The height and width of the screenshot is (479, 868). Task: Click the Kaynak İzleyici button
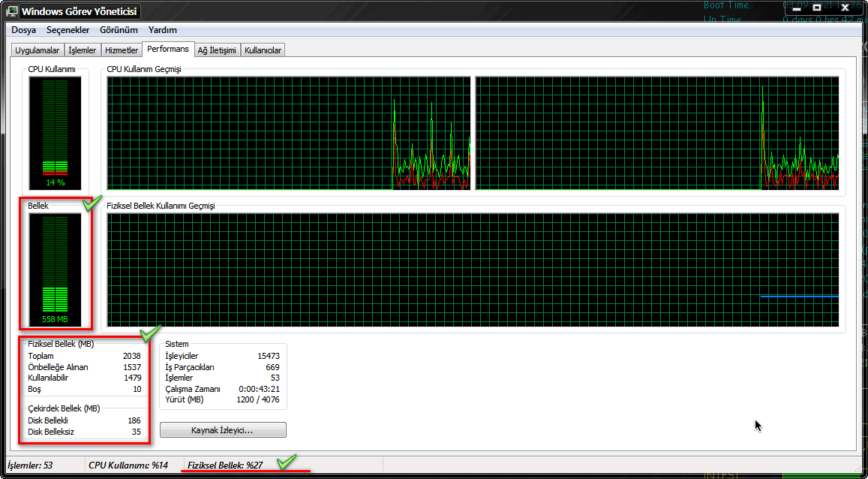pos(223,430)
